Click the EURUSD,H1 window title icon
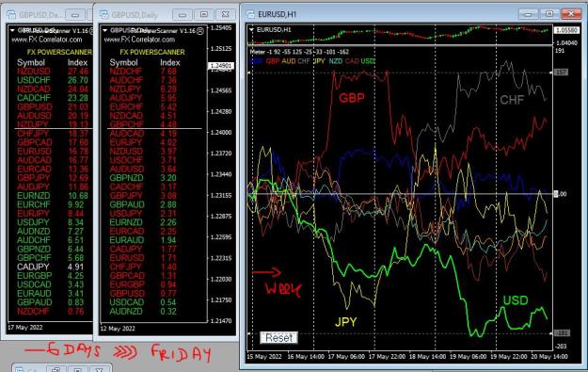The height and width of the screenshot is (372, 588). (x=250, y=14)
